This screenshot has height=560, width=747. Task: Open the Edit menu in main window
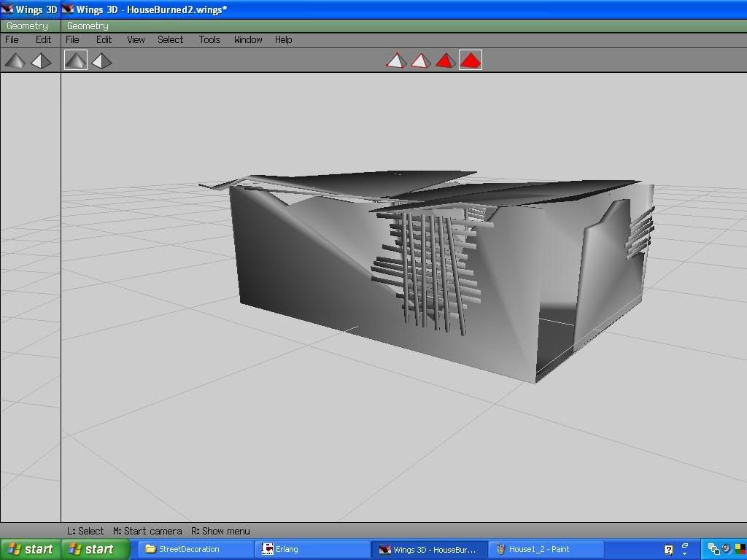click(x=104, y=39)
